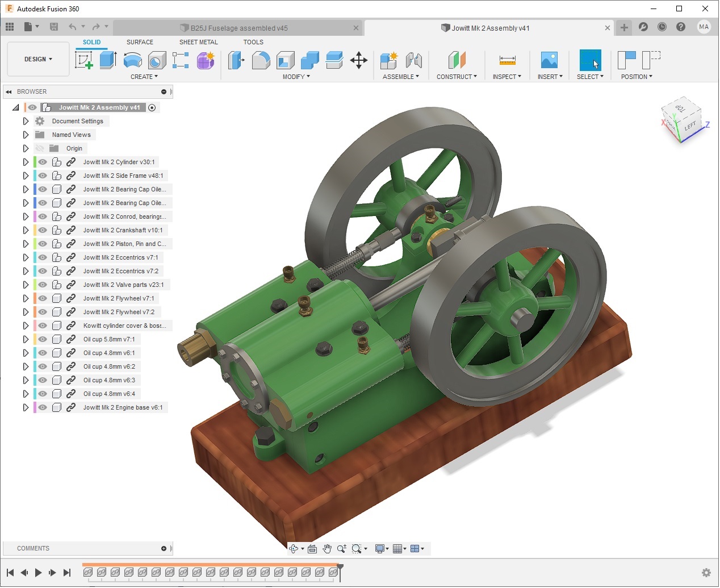This screenshot has height=588, width=720.
Task: Select the Jowitt Mk 2 Assembly v41 tab
Action: (x=491, y=28)
